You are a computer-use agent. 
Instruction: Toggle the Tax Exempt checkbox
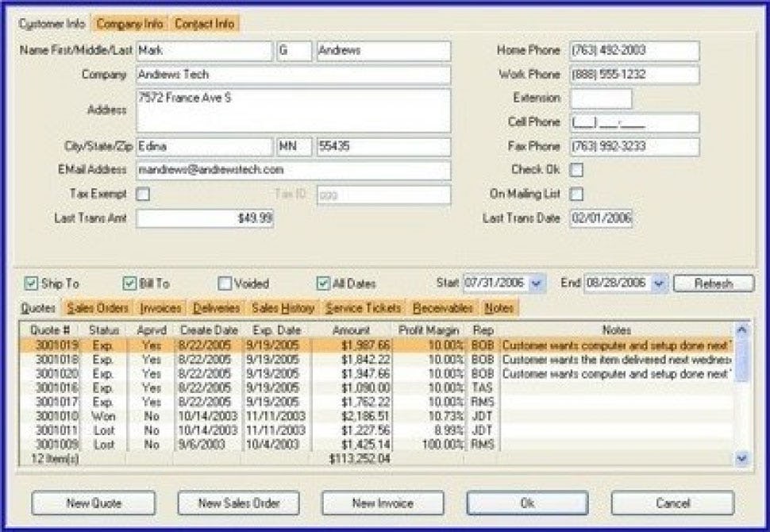(143, 194)
